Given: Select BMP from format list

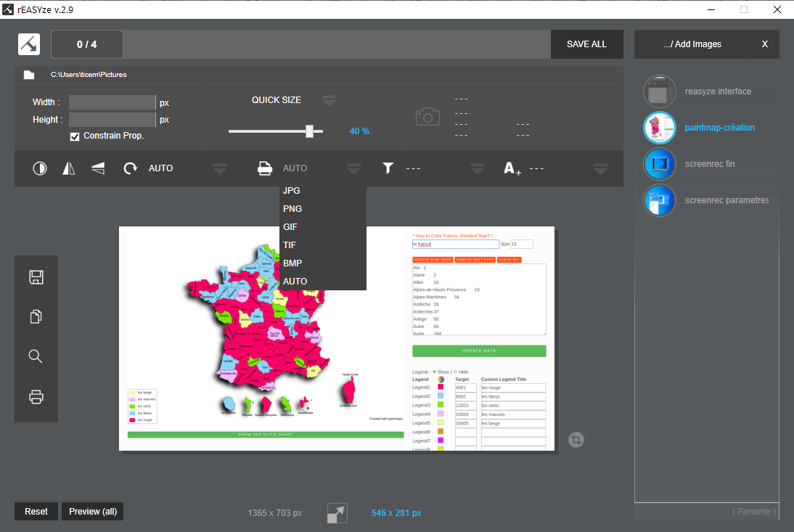Looking at the screenshot, I should 322,263.
